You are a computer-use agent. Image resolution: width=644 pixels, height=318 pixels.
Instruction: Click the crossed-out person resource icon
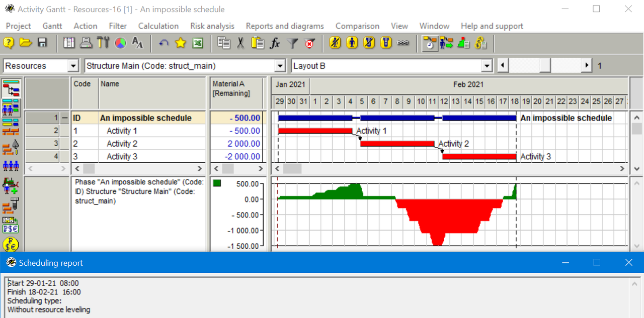[336, 43]
